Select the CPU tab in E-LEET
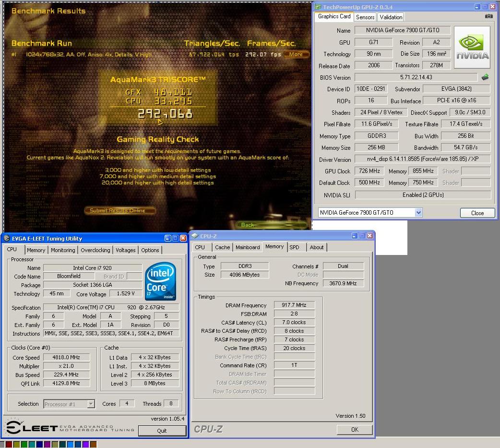 [12, 249]
